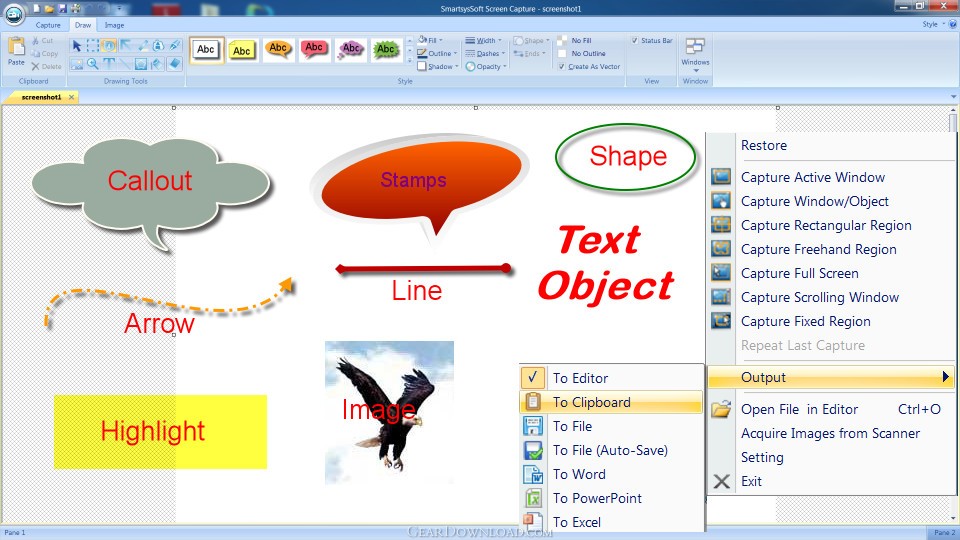Open the Fill dropdown

pos(430,40)
